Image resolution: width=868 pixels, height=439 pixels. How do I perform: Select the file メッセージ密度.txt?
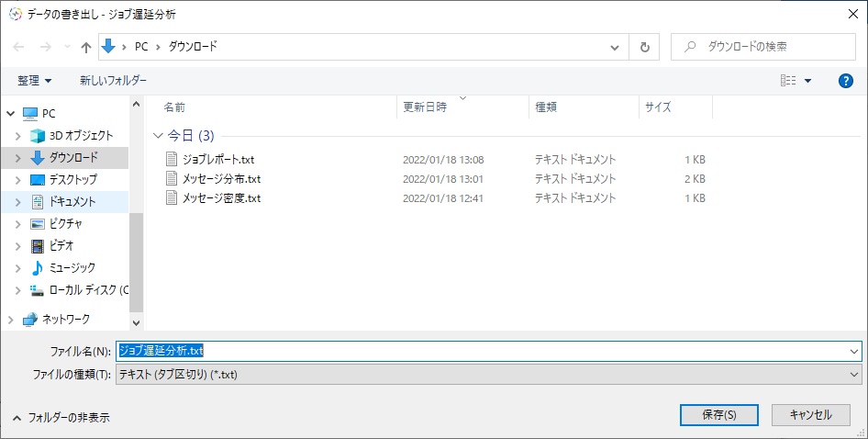221,198
